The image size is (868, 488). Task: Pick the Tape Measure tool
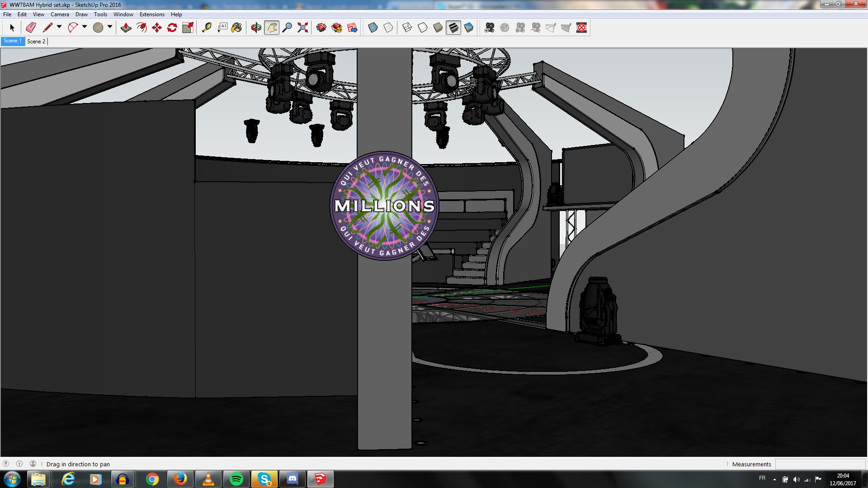pyautogui.click(x=207, y=28)
